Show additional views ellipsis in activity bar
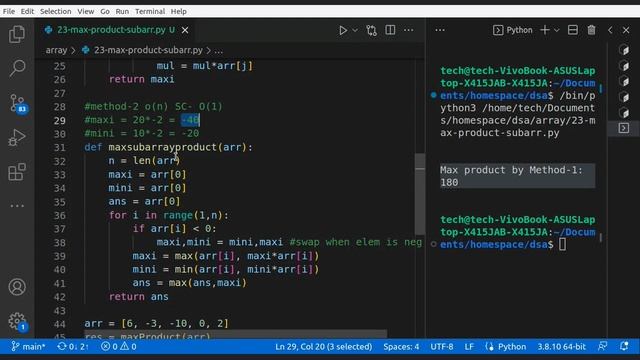Screen dimensions: 640x360 [17, 206]
